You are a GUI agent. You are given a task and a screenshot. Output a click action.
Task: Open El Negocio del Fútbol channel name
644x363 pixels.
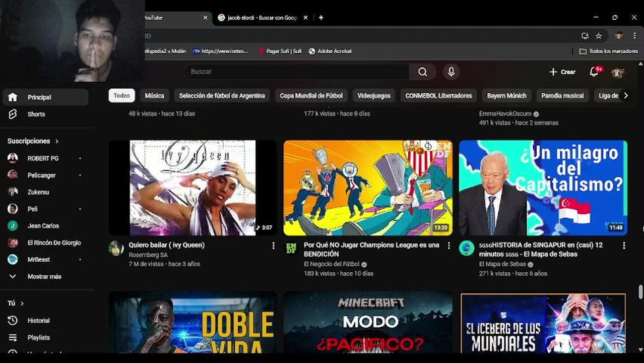click(332, 264)
